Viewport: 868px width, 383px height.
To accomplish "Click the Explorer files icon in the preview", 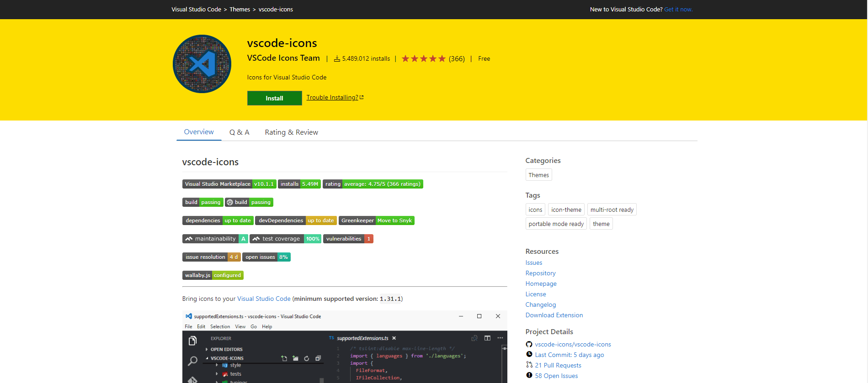I will pyautogui.click(x=192, y=341).
